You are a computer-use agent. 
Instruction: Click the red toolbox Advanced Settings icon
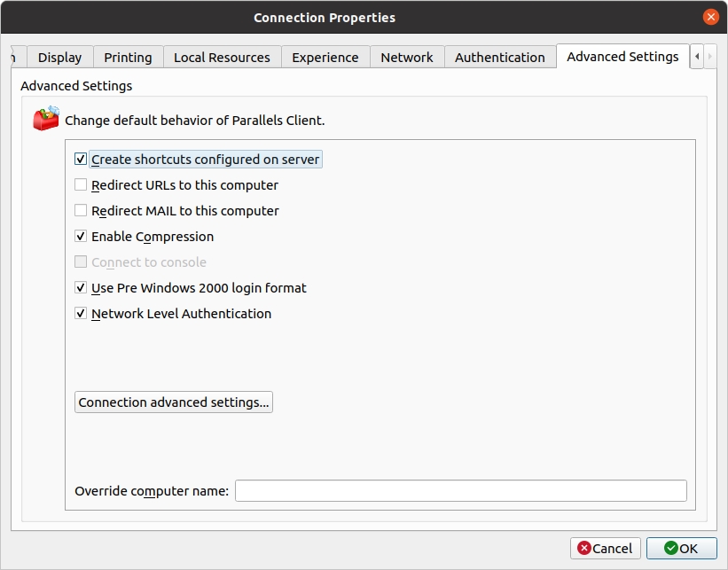pos(46,119)
